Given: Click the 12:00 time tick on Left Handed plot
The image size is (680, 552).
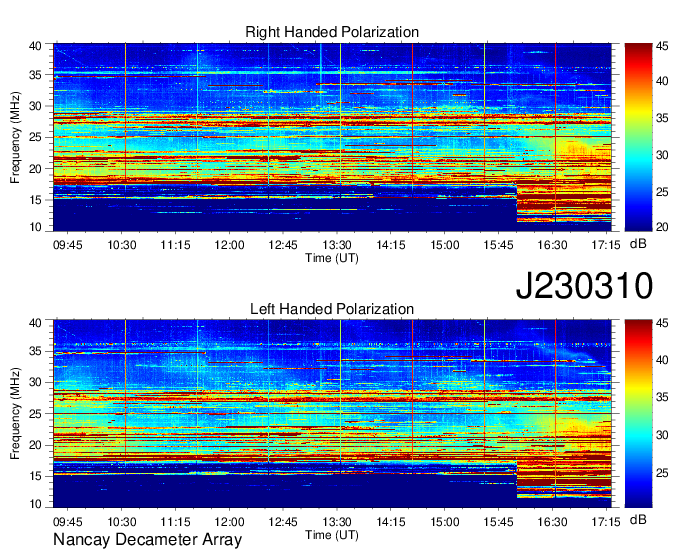Looking at the screenshot, I should coord(229,522).
